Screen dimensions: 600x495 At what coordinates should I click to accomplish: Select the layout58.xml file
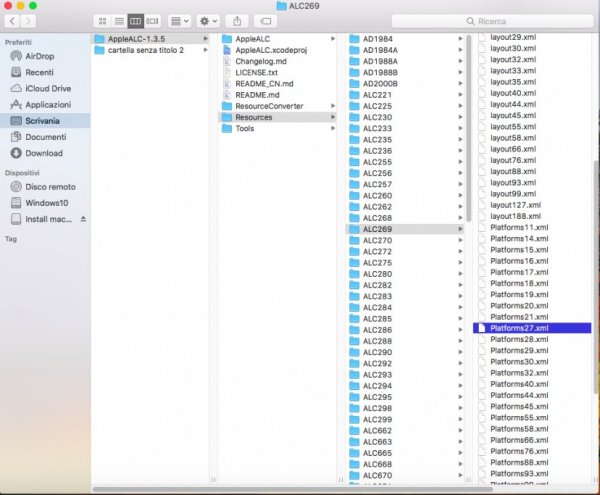coord(532,138)
